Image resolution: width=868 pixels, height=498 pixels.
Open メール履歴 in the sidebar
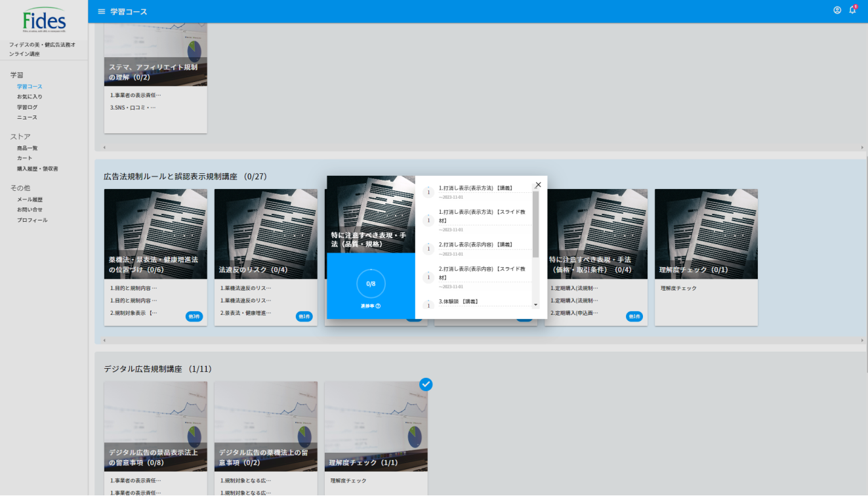(x=30, y=199)
